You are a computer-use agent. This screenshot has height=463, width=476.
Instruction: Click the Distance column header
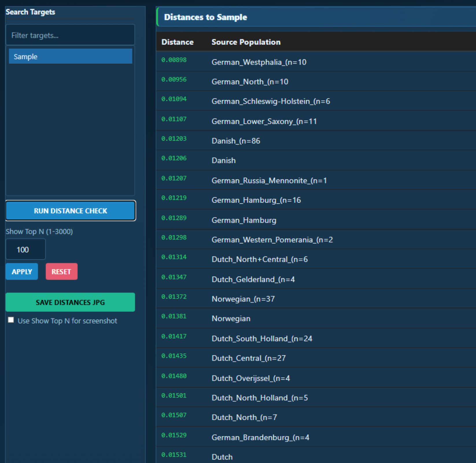(x=177, y=42)
